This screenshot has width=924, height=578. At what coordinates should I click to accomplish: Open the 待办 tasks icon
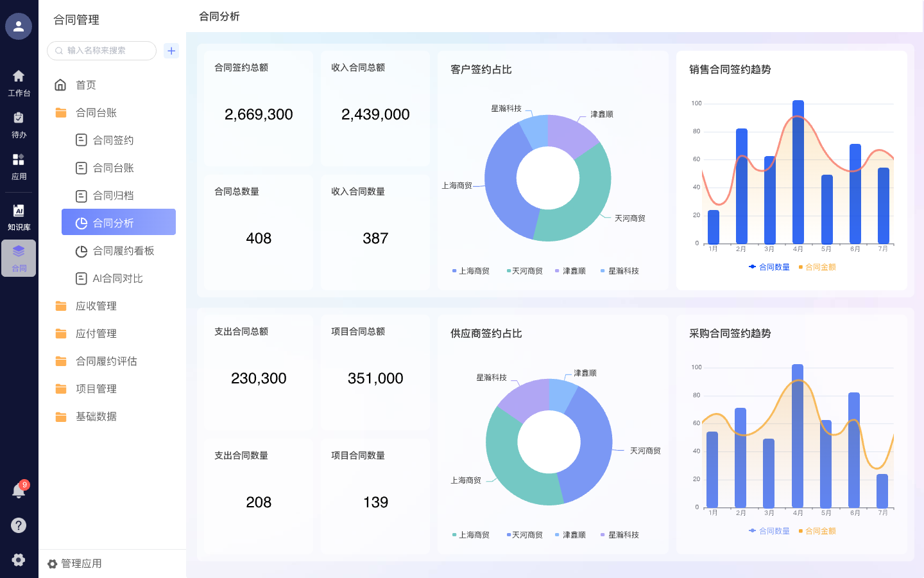(x=19, y=125)
